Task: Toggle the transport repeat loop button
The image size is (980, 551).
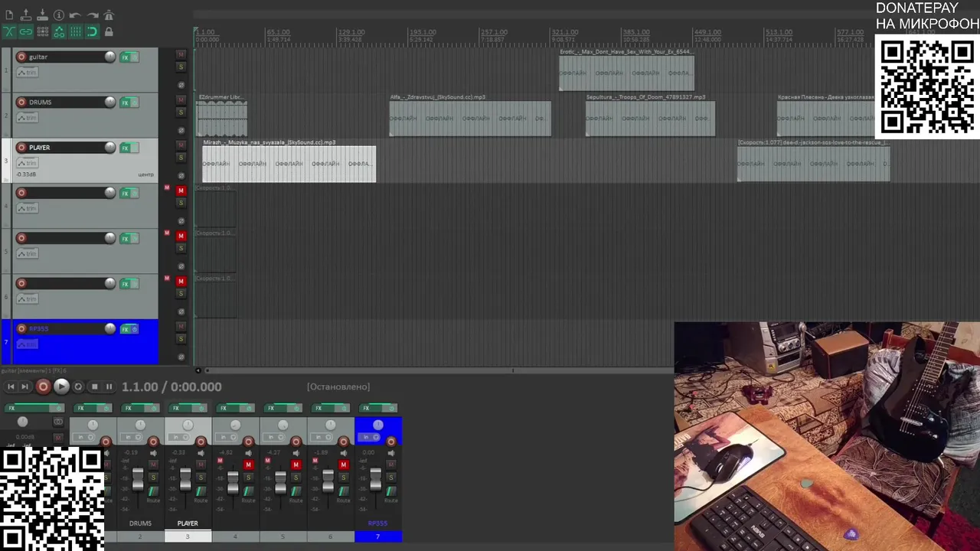Action: 78,386
